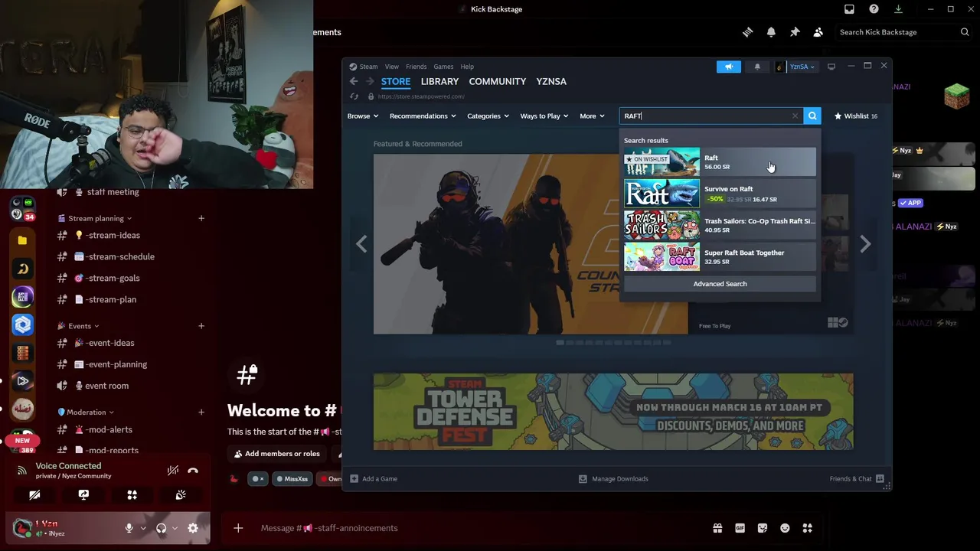Open Games menu in Steam
This screenshot has width=980, height=551.
click(443, 67)
